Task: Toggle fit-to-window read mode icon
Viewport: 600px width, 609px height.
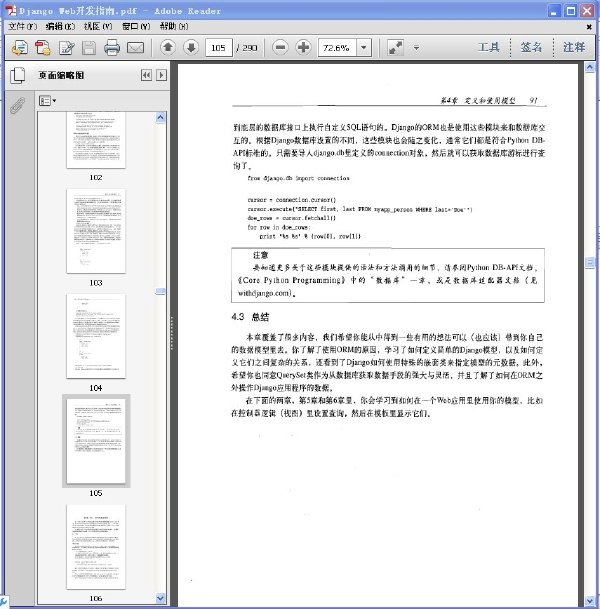Action: (396, 47)
